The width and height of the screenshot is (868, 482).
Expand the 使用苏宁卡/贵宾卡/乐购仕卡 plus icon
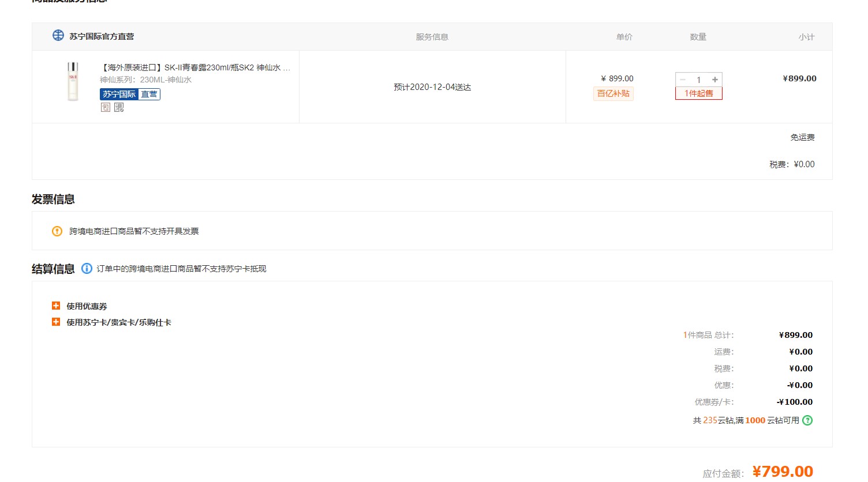[x=56, y=322]
